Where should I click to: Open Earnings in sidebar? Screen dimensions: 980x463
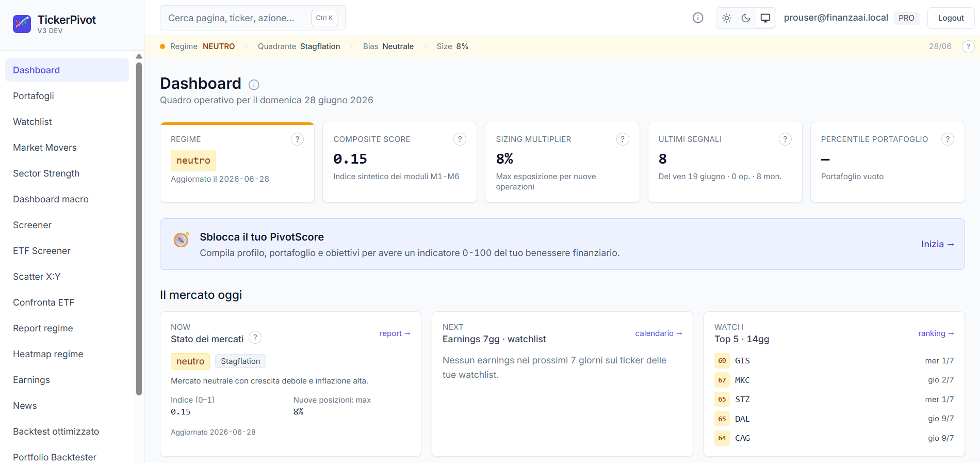(67, 380)
